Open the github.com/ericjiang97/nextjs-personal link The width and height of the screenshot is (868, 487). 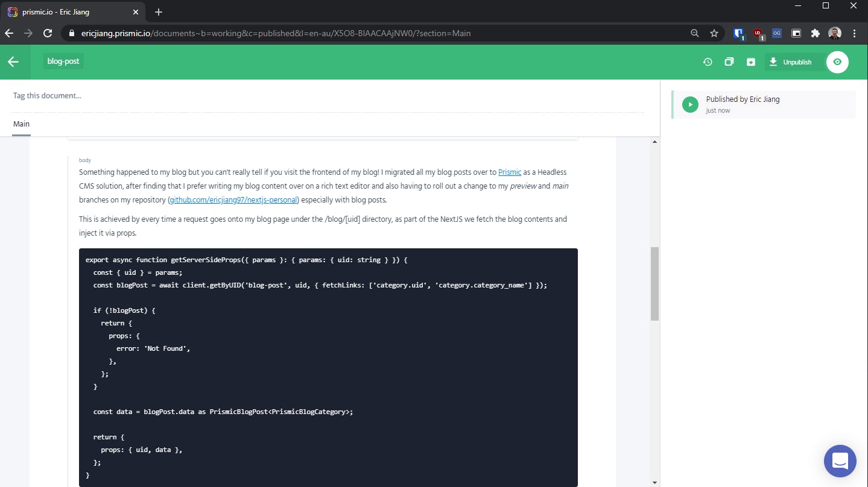coord(234,200)
